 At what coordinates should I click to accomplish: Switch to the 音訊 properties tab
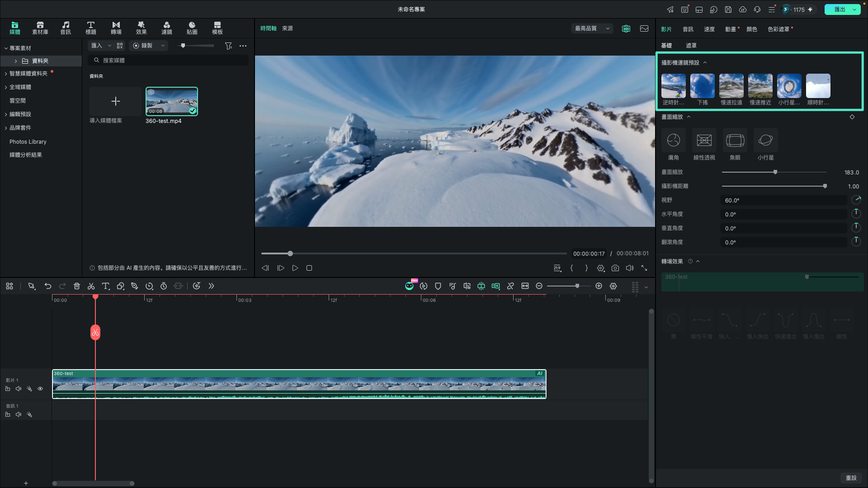(x=688, y=29)
